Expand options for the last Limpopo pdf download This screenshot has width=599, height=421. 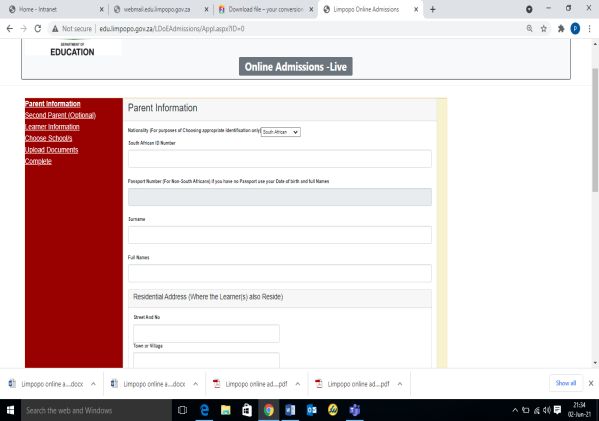click(x=400, y=384)
